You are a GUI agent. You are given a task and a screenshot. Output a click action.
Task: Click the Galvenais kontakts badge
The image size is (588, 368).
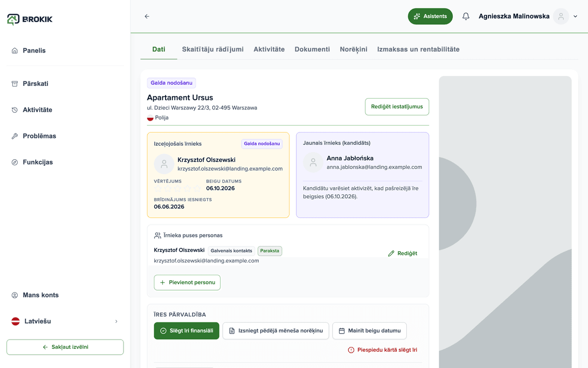tap(231, 251)
